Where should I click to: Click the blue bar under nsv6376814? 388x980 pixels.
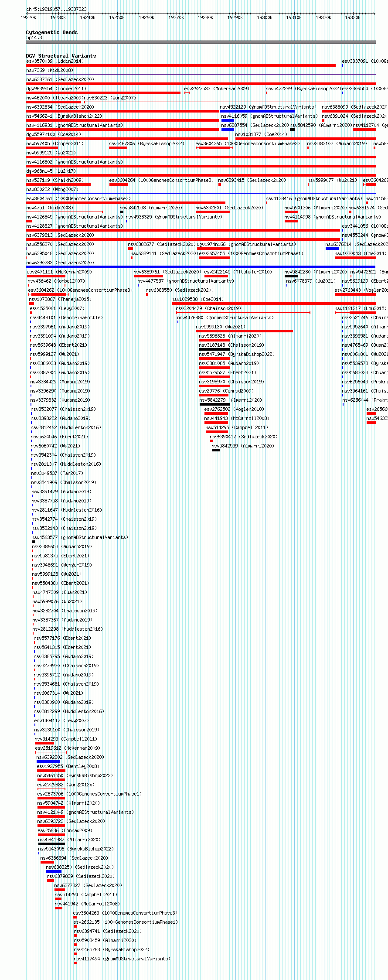[x=332, y=249]
